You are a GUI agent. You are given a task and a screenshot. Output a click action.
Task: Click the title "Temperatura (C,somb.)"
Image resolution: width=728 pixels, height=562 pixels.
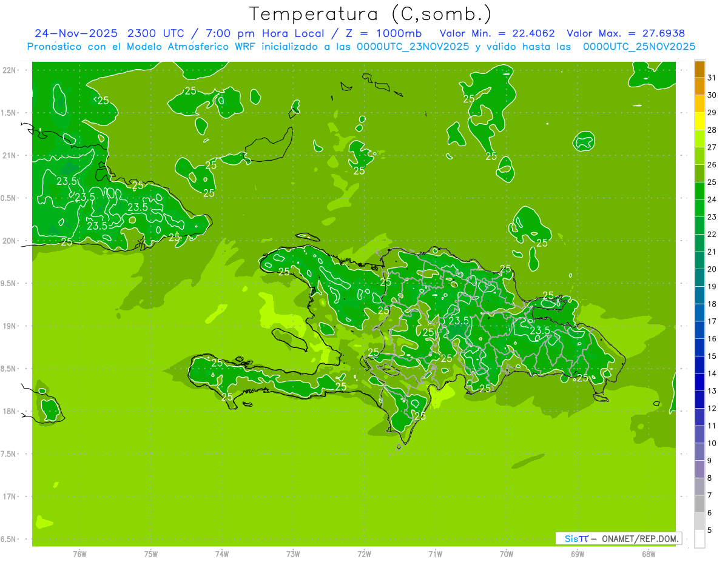(370, 14)
